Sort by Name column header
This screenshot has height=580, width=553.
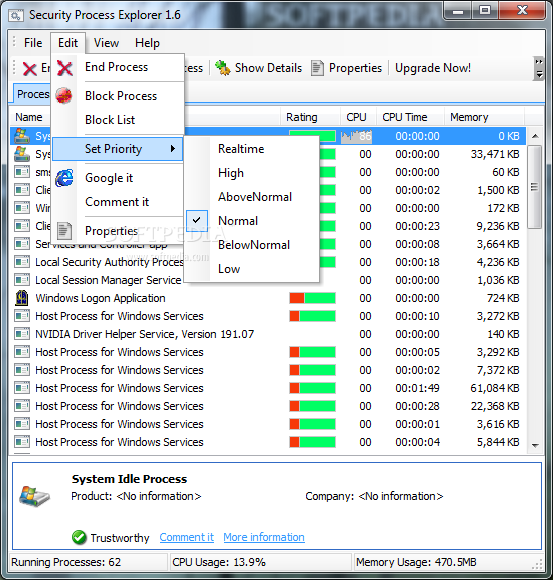[x=30, y=117]
